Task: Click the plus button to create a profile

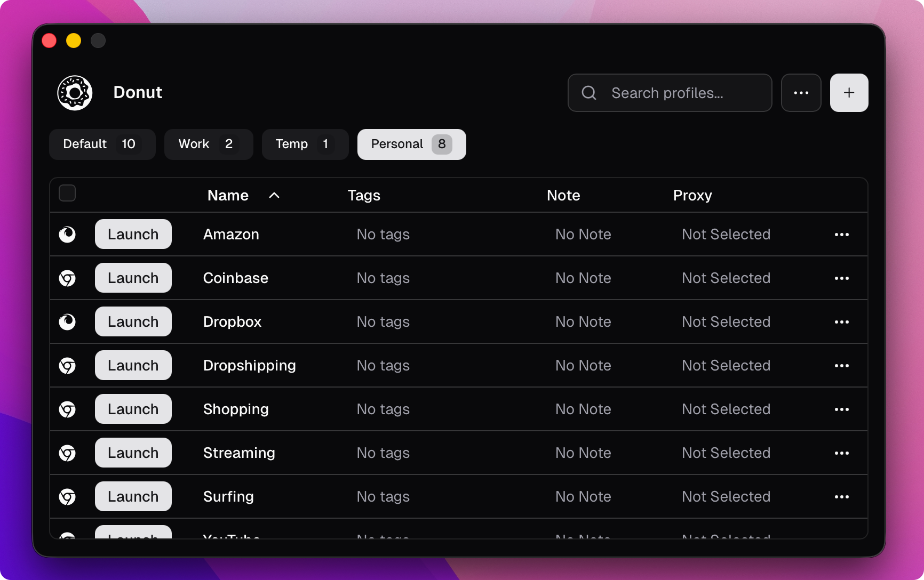Action: point(849,92)
